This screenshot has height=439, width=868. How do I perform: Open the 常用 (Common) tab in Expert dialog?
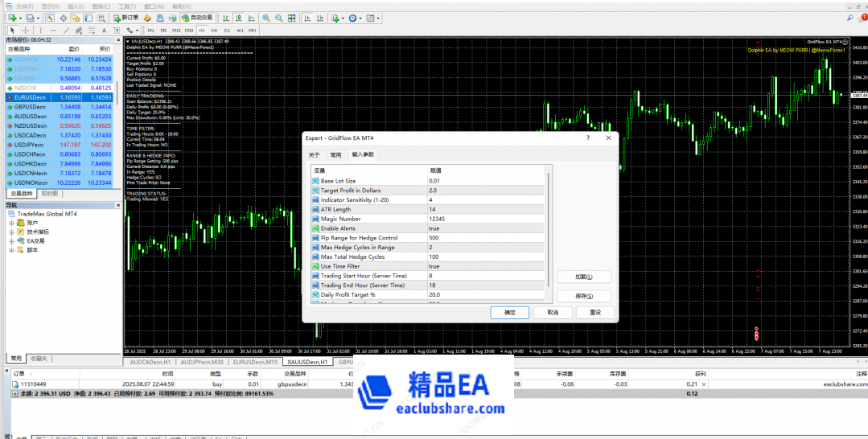pyautogui.click(x=335, y=154)
